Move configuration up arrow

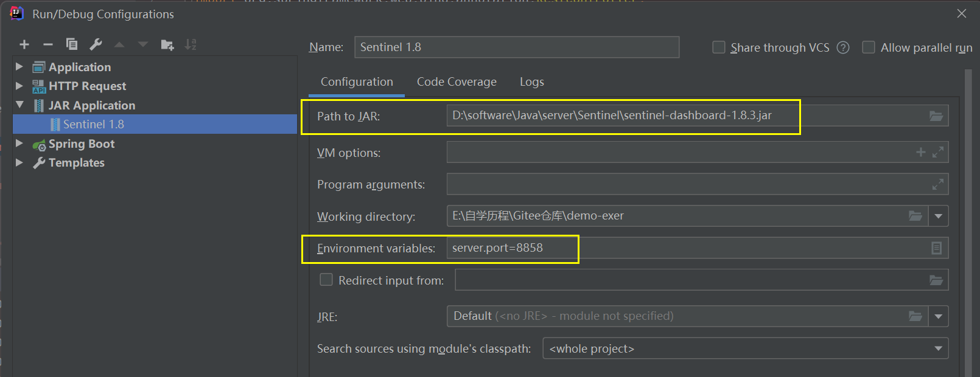119,44
